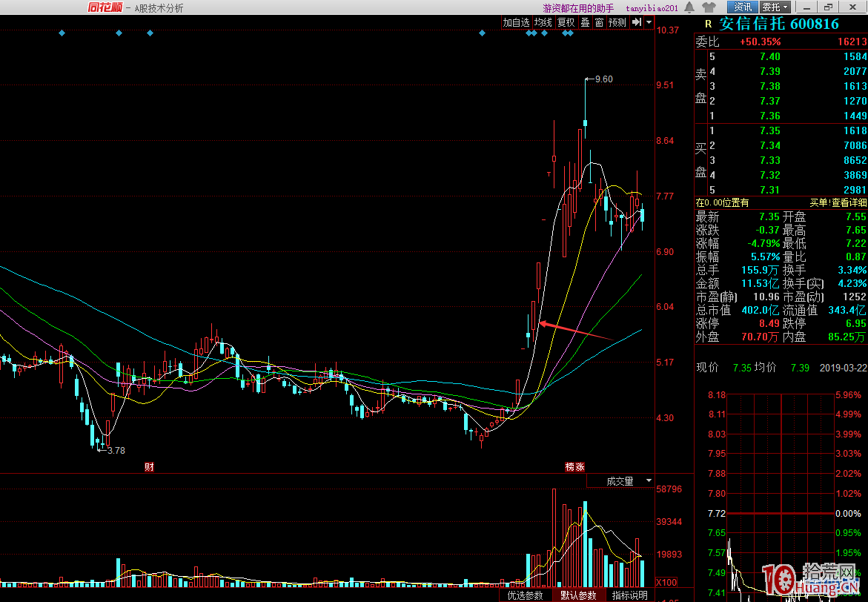This screenshot has height=602, width=868.
Task: Open 查看详细 order detail link
Action: [848, 202]
